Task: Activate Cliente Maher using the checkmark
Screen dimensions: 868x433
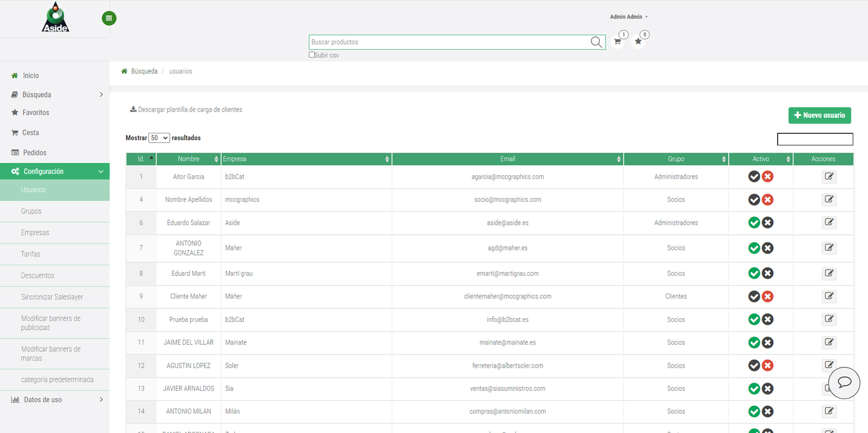Action: (x=754, y=297)
